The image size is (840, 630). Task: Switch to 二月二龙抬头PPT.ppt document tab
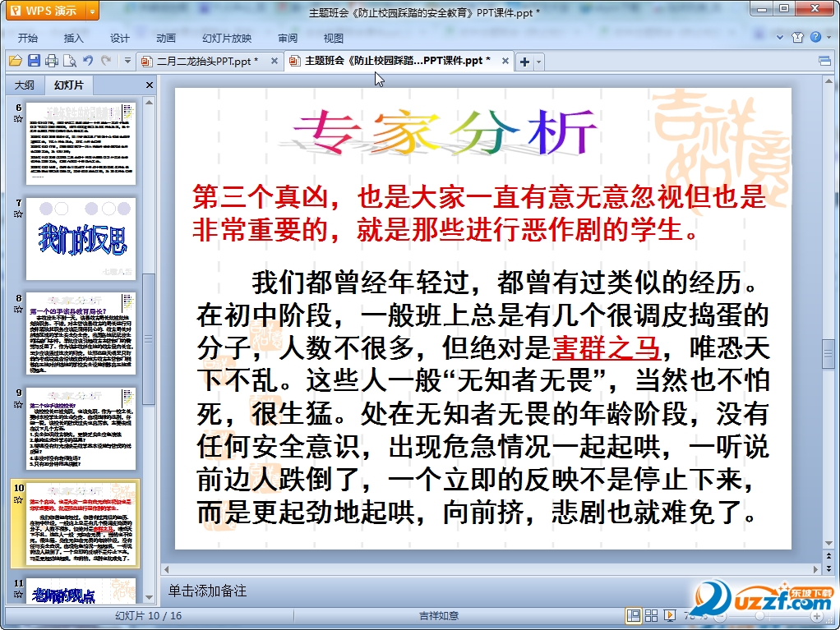(207, 61)
